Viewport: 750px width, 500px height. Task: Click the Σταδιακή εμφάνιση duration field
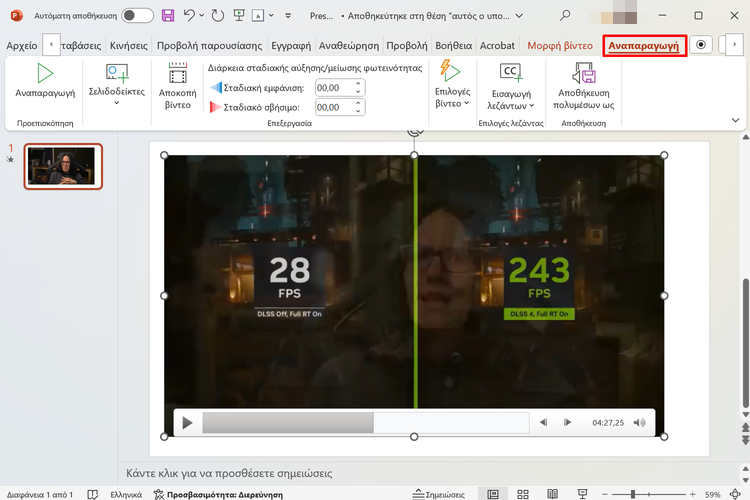pyautogui.click(x=335, y=88)
